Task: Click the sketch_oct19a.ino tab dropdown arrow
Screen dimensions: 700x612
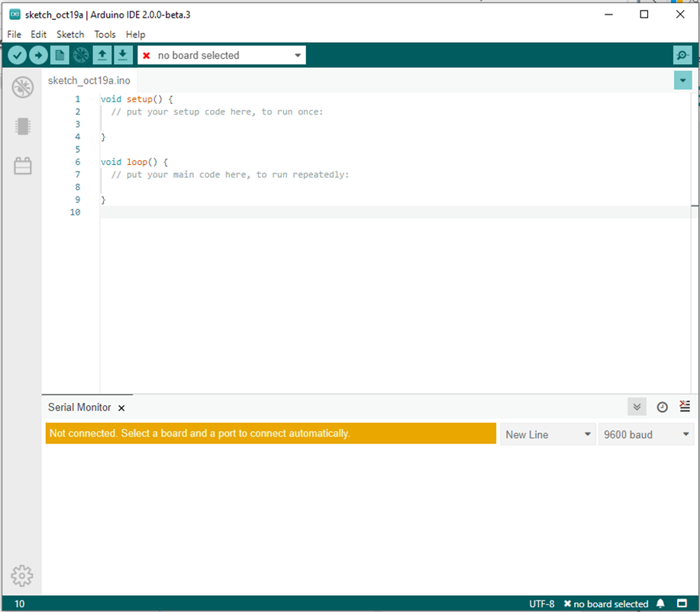Action: tap(682, 79)
